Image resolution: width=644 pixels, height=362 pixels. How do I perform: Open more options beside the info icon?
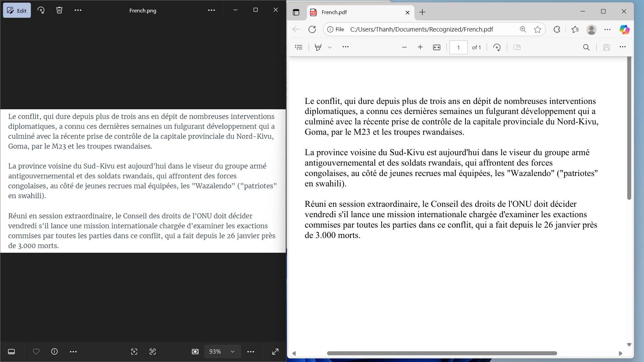point(73,352)
